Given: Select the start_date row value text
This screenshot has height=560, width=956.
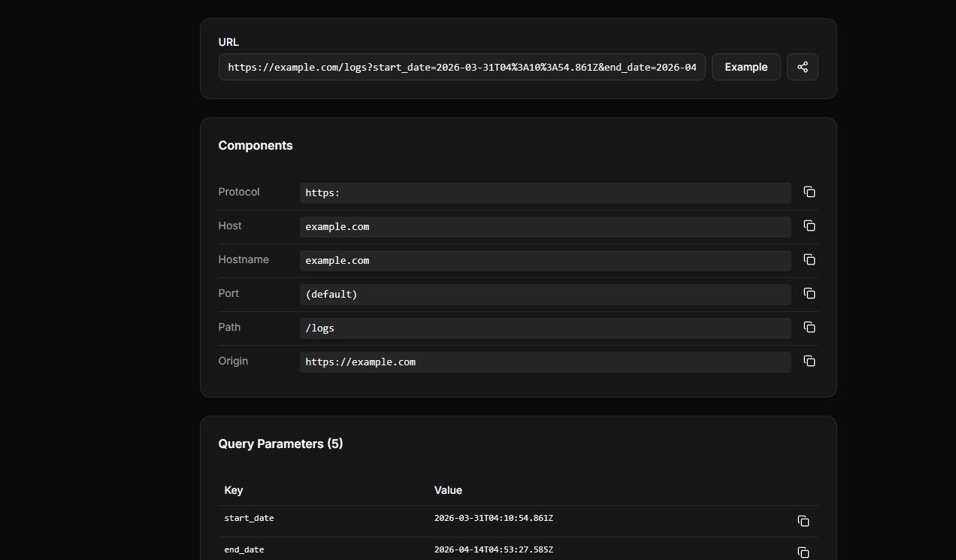Looking at the screenshot, I should [494, 518].
